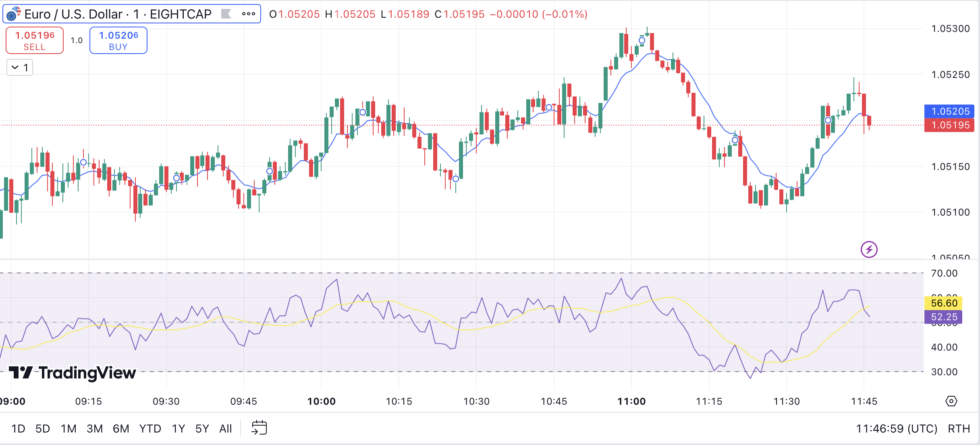The height and width of the screenshot is (445, 980).
Task: Click the 1.05300 price axis label
Action: [951, 29]
